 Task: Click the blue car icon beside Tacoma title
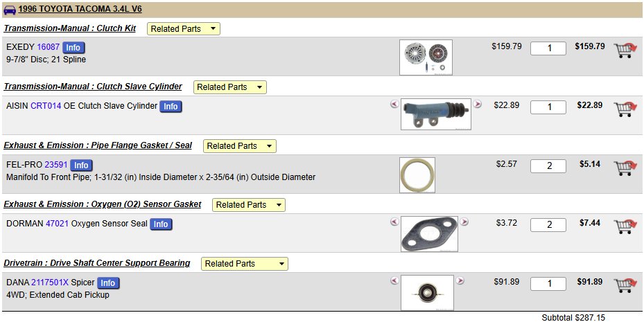[x=10, y=10]
